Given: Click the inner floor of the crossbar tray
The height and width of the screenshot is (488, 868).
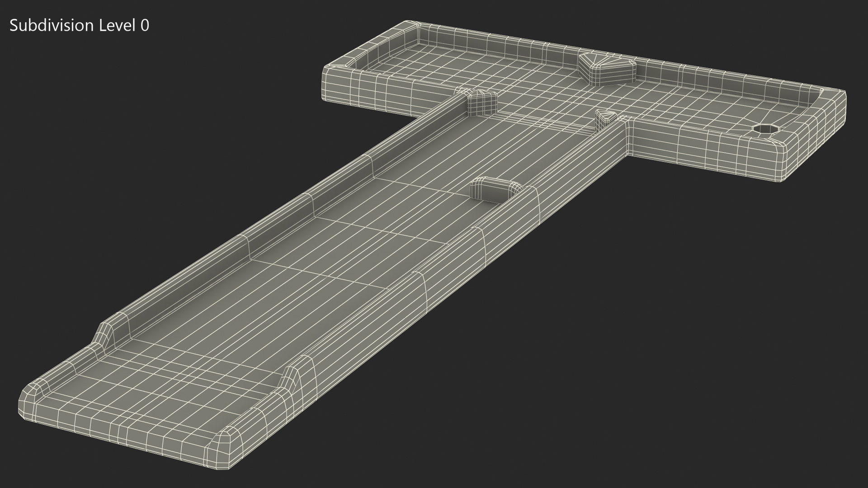Looking at the screenshot, I should pos(520,77).
